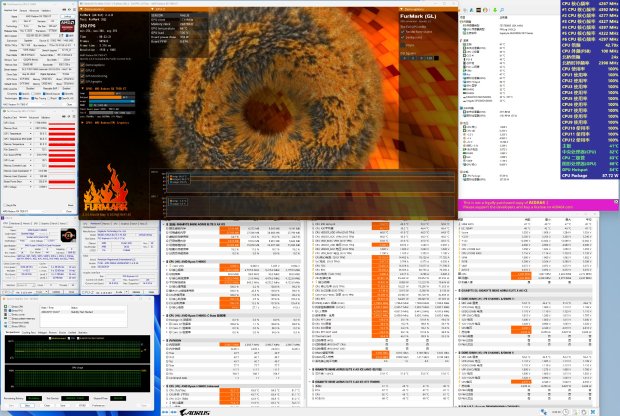The height and width of the screenshot is (416, 620).
Task: Click Clear button in AIDA64 stability test
Action: pos(47,405)
